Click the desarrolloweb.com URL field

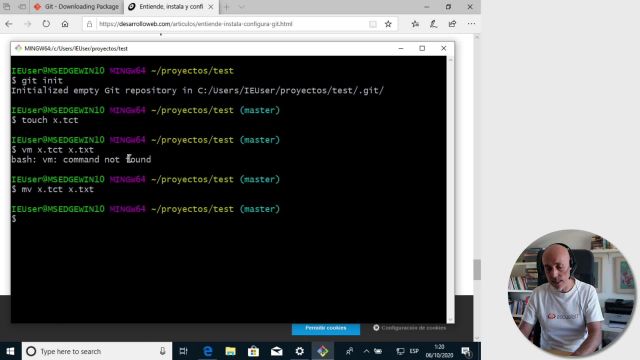[196, 24]
